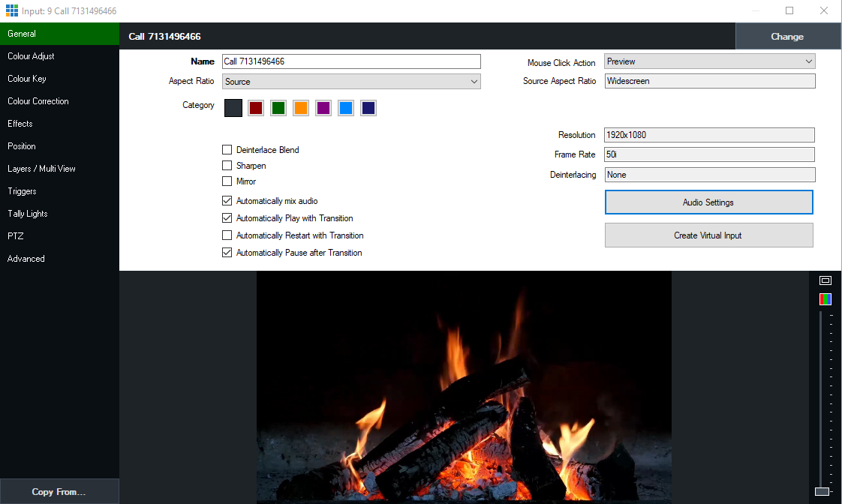Screen dimensions: 842x504
Task: Open the Aspect Ratio dropdown
Action: pos(351,82)
